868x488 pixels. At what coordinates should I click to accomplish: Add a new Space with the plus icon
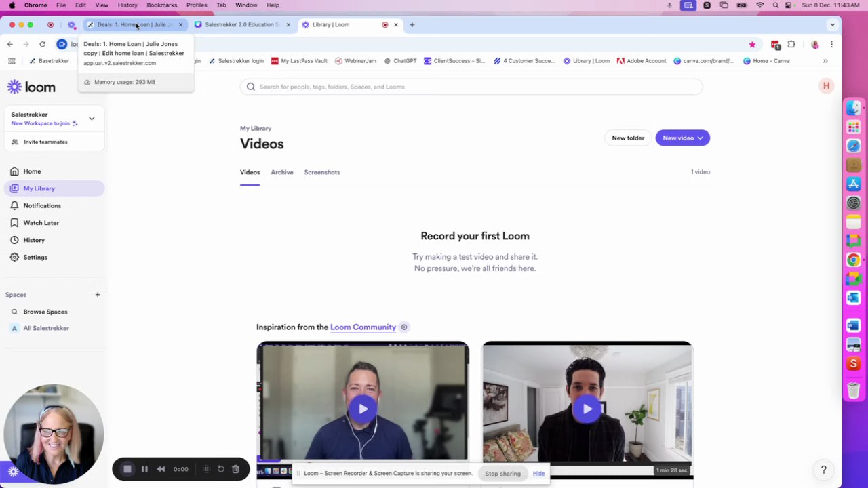pyautogui.click(x=98, y=295)
